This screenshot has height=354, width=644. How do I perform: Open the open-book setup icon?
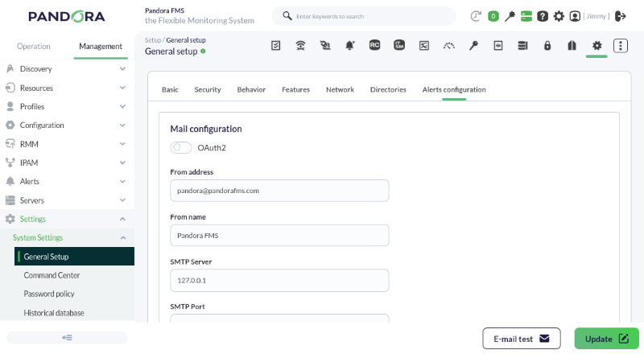click(572, 46)
